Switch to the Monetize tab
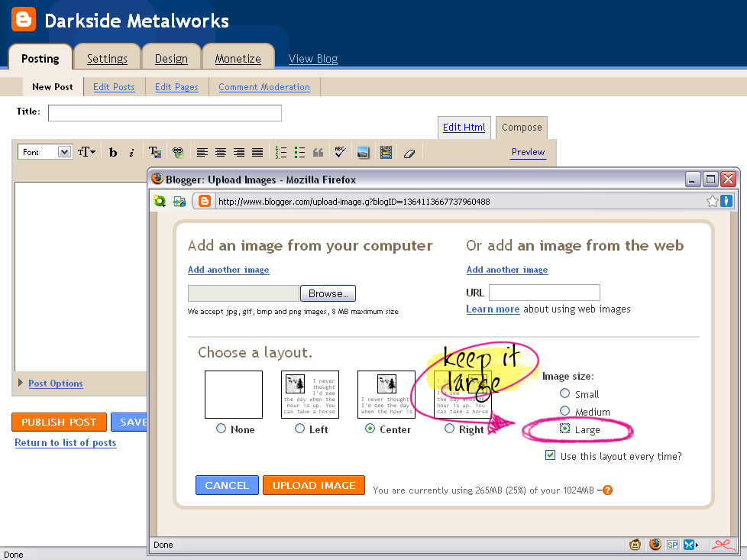The width and height of the screenshot is (747, 560). click(238, 59)
